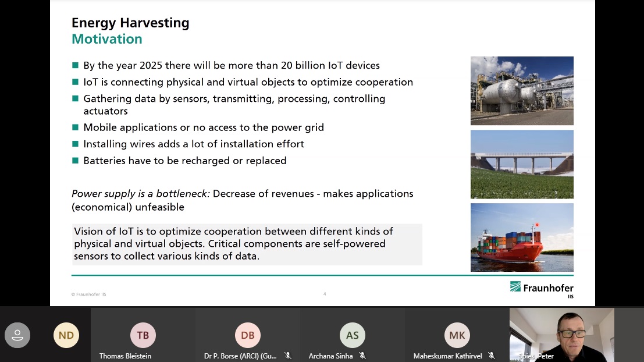Click the Fraunhofer IIS logo on slide
644x362 pixels.
point(541,289)
